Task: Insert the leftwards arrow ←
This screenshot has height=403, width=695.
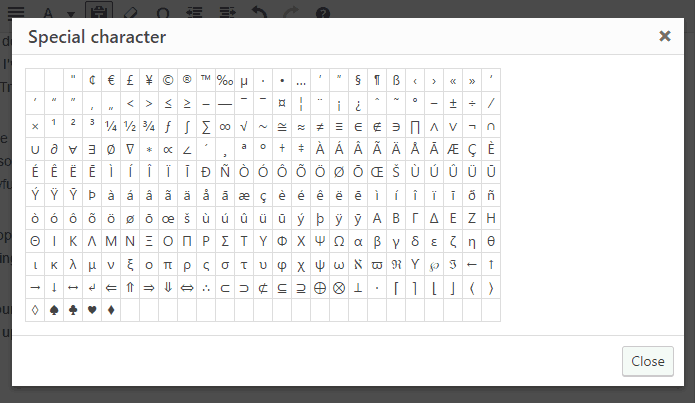Action: 472,265
